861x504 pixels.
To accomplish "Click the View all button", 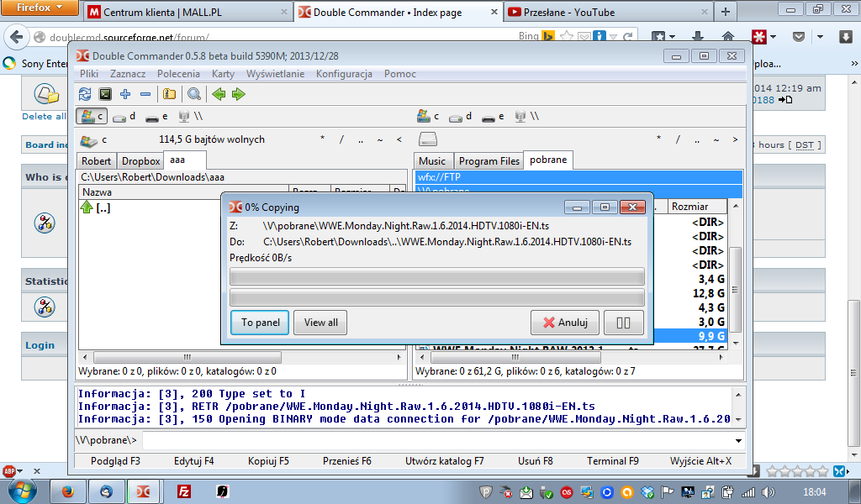I will tap(320, 323).
